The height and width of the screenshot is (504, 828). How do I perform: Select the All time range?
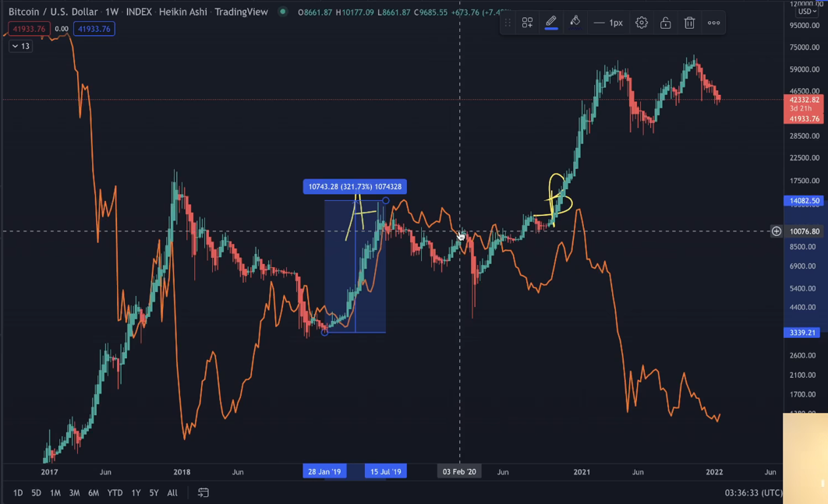pyautogui.click(x=172, y=493)
